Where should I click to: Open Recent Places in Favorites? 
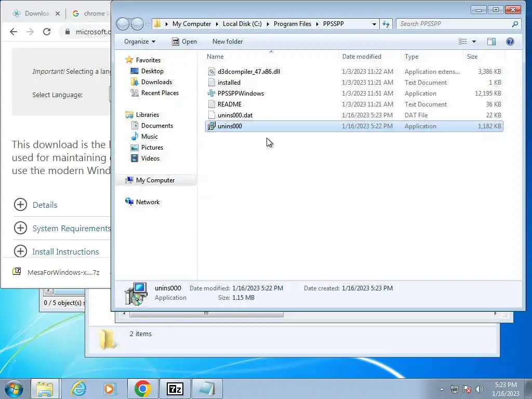tap(160, 92)
